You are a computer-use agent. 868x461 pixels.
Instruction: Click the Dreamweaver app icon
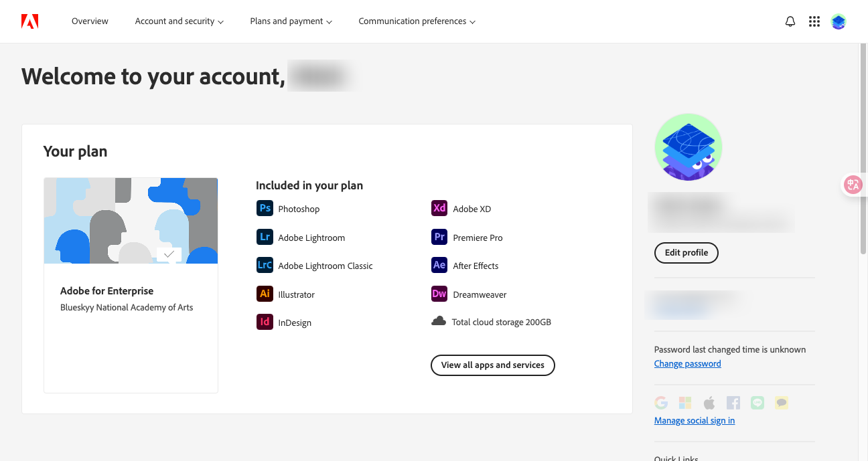[x=439, y=294]
